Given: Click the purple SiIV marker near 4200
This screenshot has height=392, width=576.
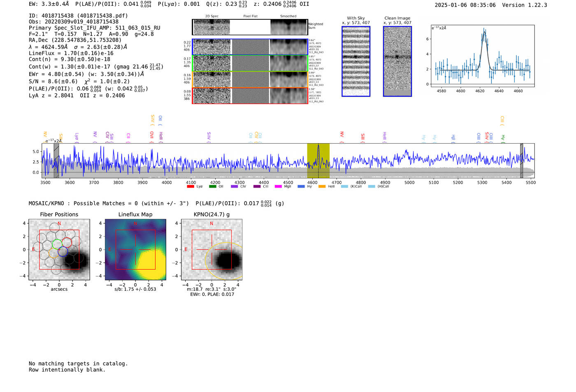Looking at the screenshot, I should tap(209, 137).
